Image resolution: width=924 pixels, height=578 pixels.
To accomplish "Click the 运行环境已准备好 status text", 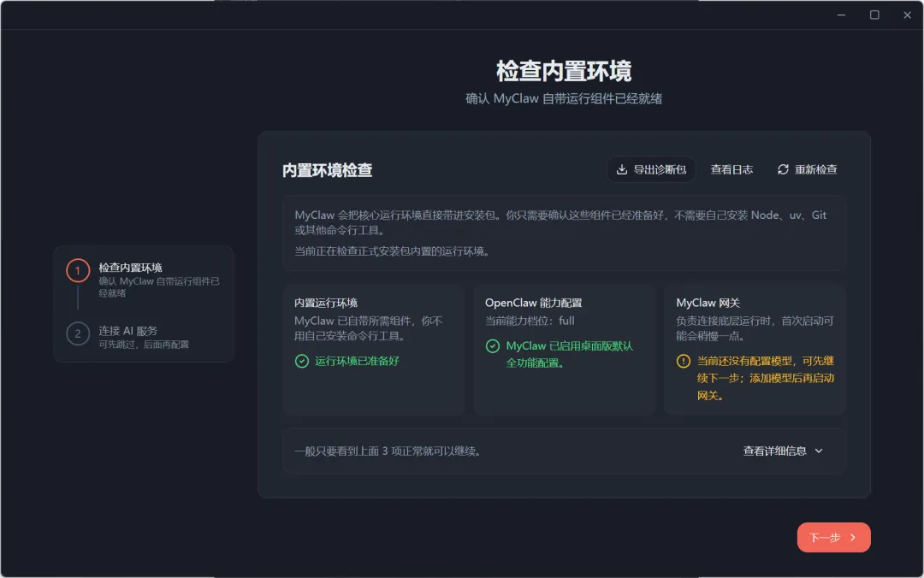I will pos(357,361).
